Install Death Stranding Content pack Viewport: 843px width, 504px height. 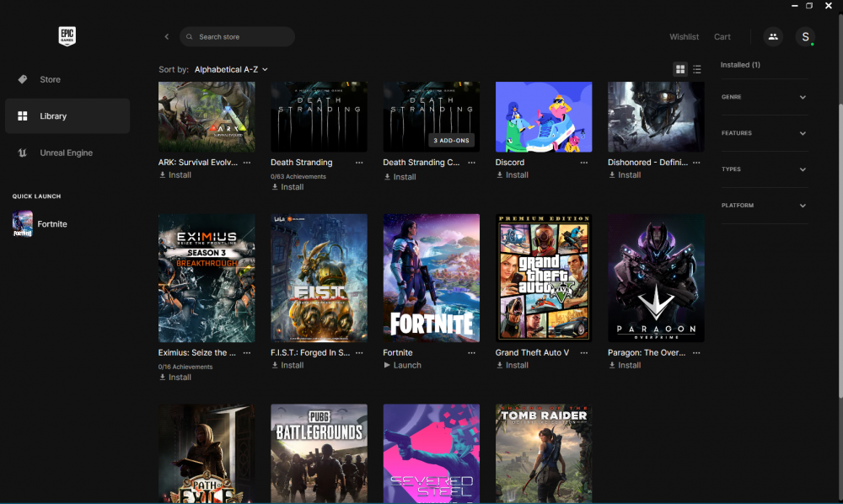(x=400, y=177)
